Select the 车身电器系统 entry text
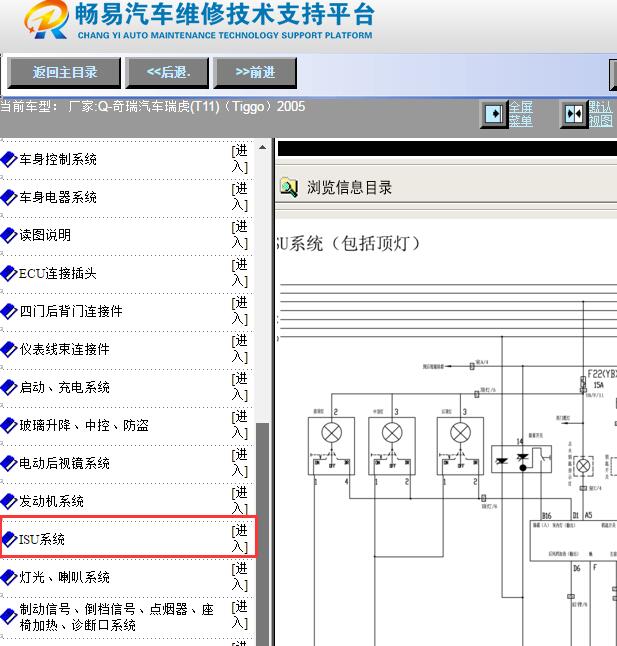 coord(58,197)
